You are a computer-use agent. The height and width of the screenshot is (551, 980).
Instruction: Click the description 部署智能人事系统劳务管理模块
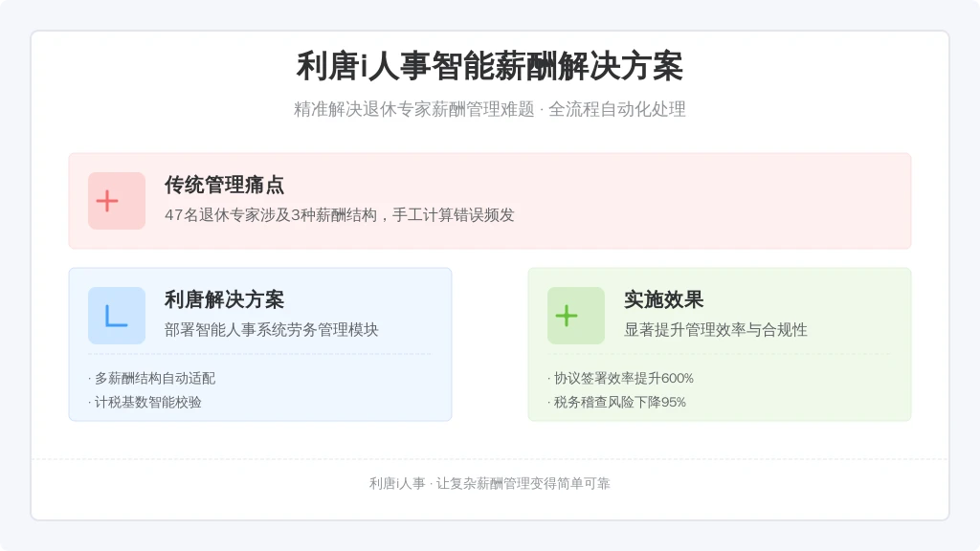coord(271,330)
